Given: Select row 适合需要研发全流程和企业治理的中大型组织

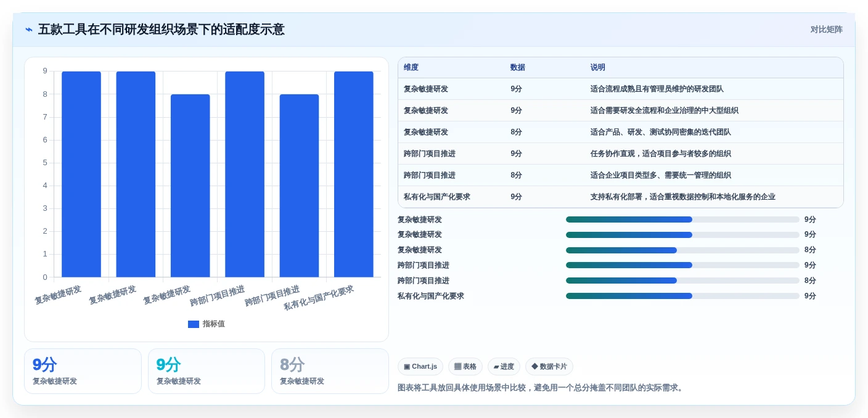Looking at the screenshot, I should point(621,111).
